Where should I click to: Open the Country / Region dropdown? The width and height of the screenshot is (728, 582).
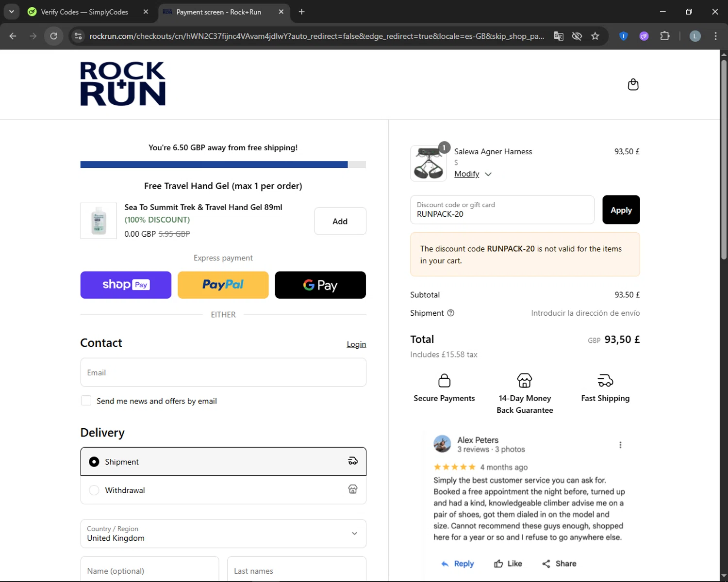pos(223,533)
